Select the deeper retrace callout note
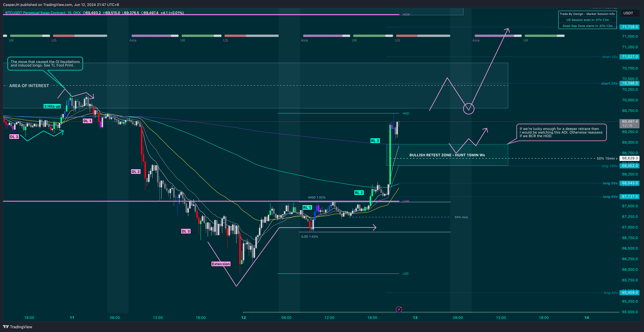The image size is (644, 332). coord(561,133)
